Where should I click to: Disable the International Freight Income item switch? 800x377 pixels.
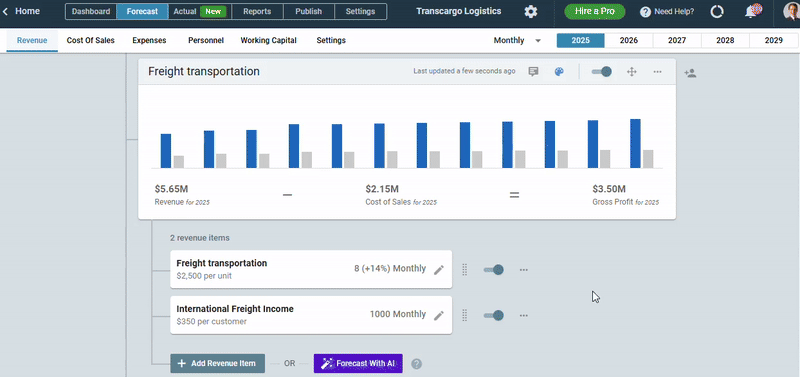tap(493, 316)
